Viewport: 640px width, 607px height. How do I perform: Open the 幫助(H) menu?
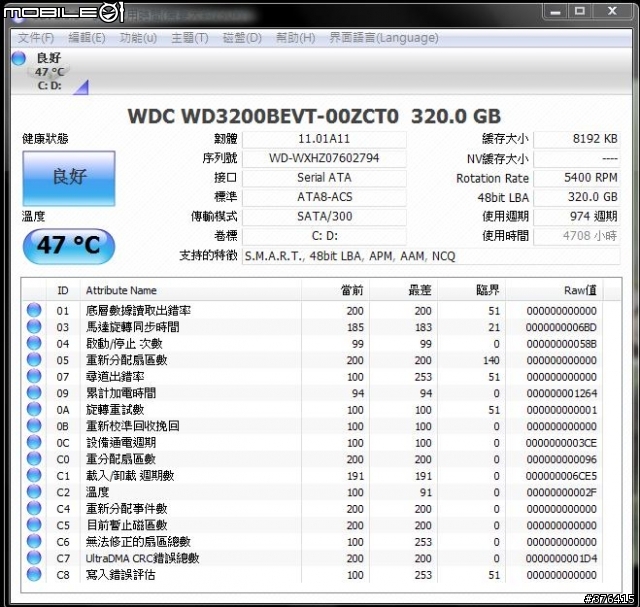point(296,38)
